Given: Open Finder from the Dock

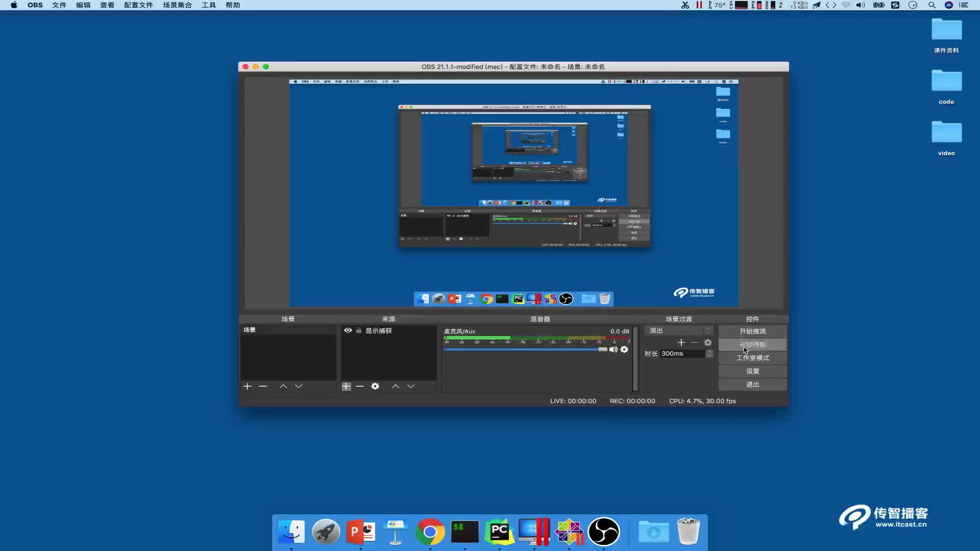Looking at the screenshot, I should (291, 532).
